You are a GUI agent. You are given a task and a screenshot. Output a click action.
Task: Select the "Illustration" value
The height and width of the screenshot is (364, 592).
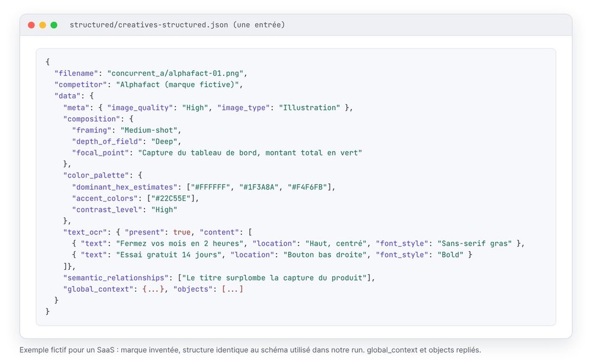[310, 108]
